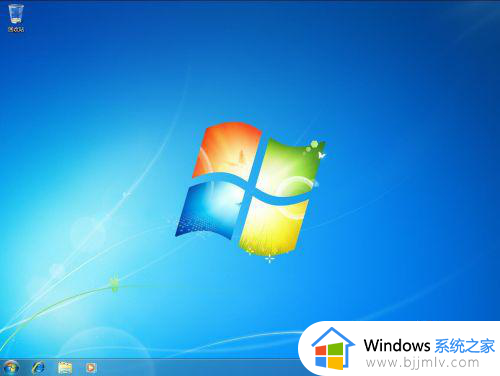Select the Recycle Bin desktop icon
The height and width of the screenshot is (376, 500).
coord(16,18)
